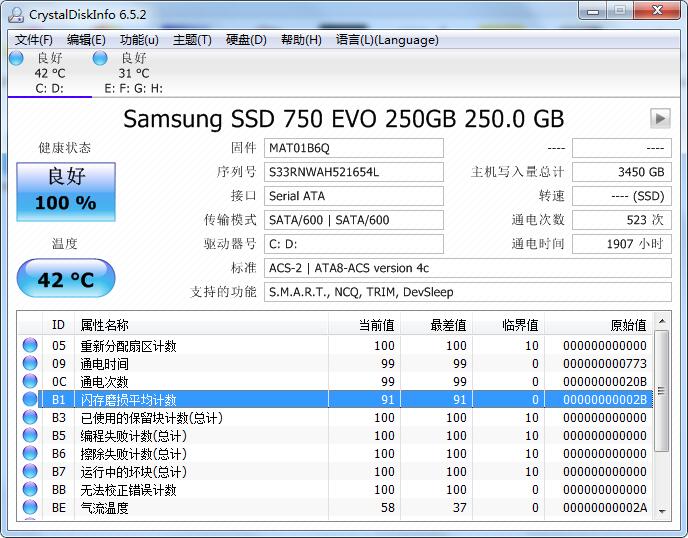Click the status orb for attribute B3

coord(30,417)
